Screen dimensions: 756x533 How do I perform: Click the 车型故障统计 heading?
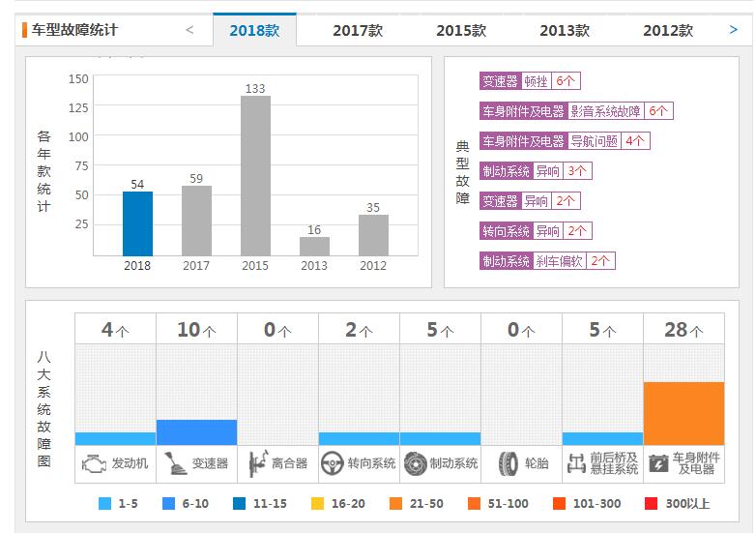coord(74,30)
